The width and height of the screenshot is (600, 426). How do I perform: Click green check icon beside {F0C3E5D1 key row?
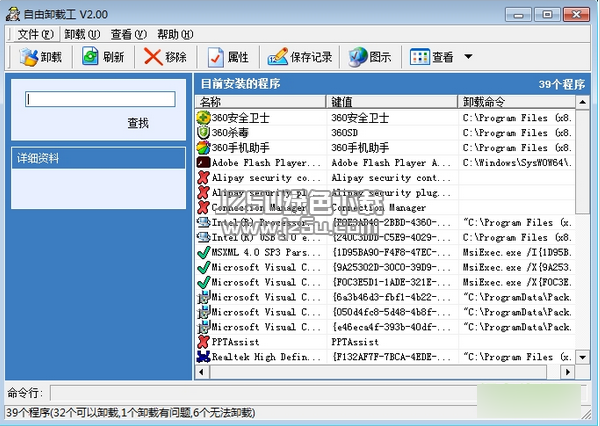pos(203,282)
